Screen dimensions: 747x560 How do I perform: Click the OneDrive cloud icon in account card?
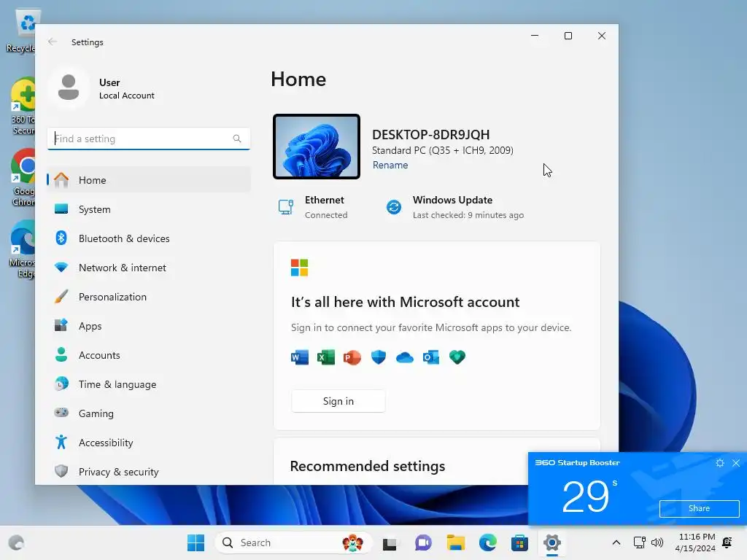pos(404,357)
